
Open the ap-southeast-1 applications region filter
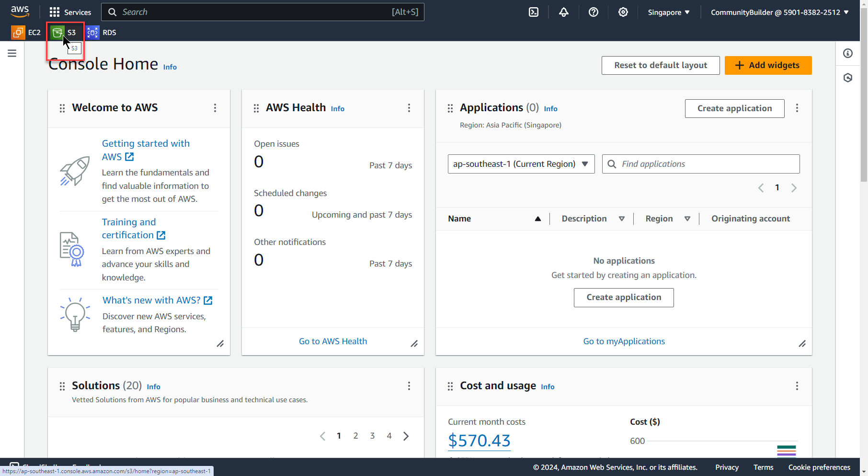521,163
